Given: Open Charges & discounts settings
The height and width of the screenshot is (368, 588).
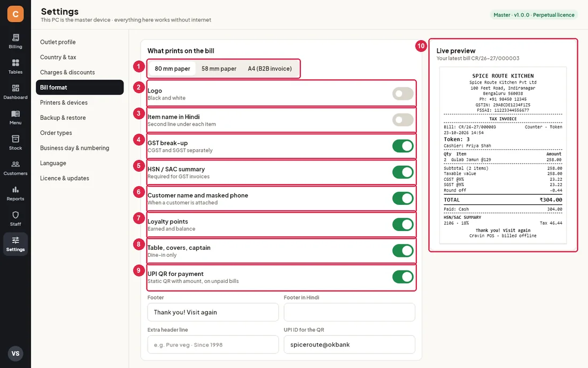Looking at the screenshot, I should tap(80, 72).
